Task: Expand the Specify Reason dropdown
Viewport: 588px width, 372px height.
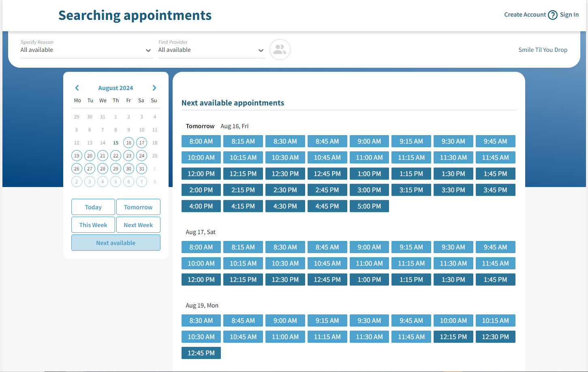Action: click(86, 50)
